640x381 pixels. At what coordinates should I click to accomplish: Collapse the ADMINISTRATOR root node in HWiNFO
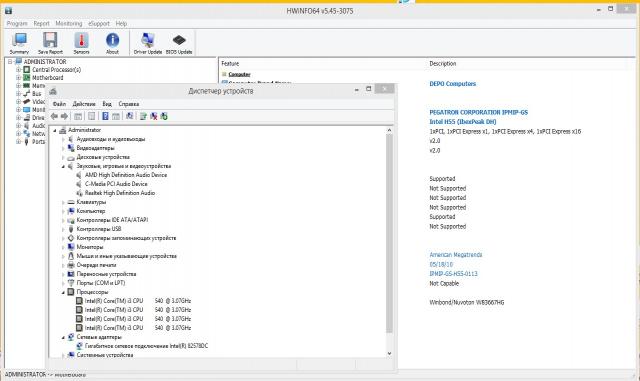tap(10, 62)
